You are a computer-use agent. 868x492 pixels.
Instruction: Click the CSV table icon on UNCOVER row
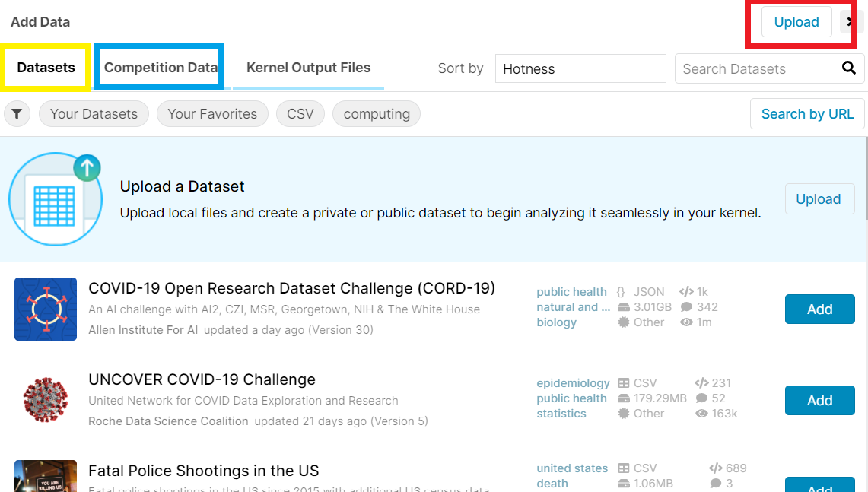[625, 382]
